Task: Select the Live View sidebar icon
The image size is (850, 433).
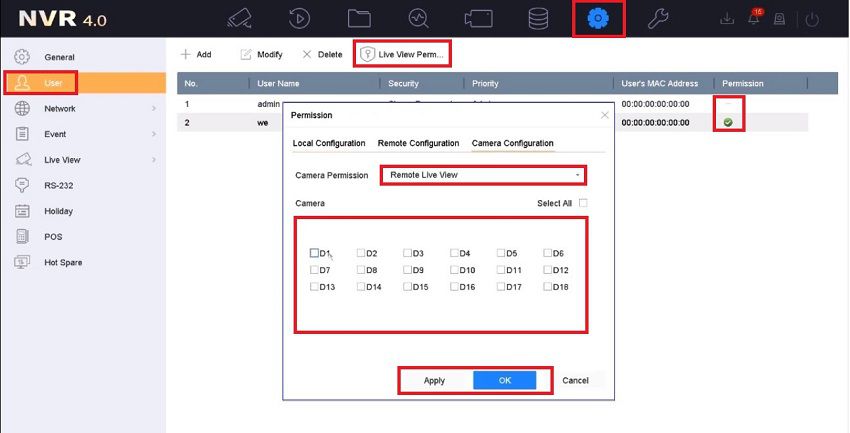Action: 23,160
